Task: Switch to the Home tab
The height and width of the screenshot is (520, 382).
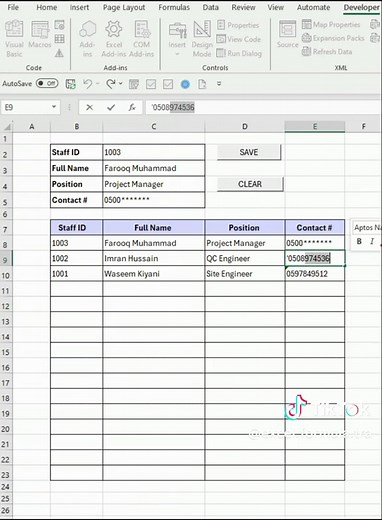Action: click(47, 7)
